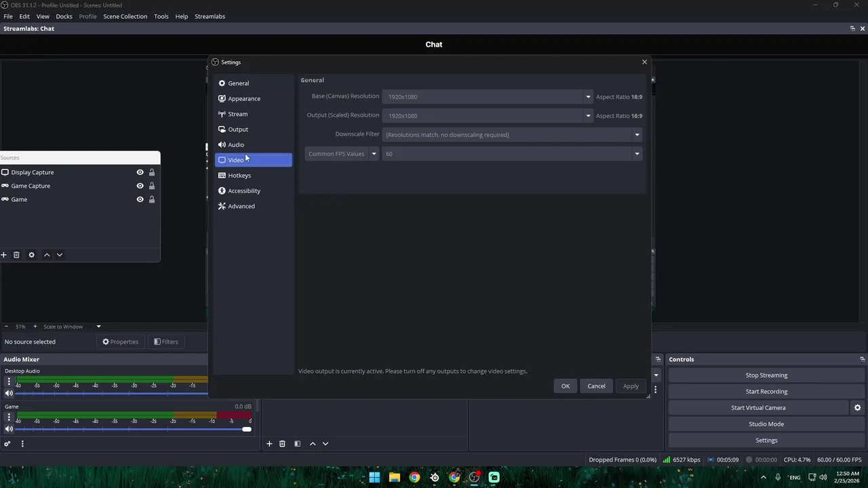This screenshot has height=488, width=868.
Task: Toggle visibility of Display Capture source
Action: pos(140,172)
